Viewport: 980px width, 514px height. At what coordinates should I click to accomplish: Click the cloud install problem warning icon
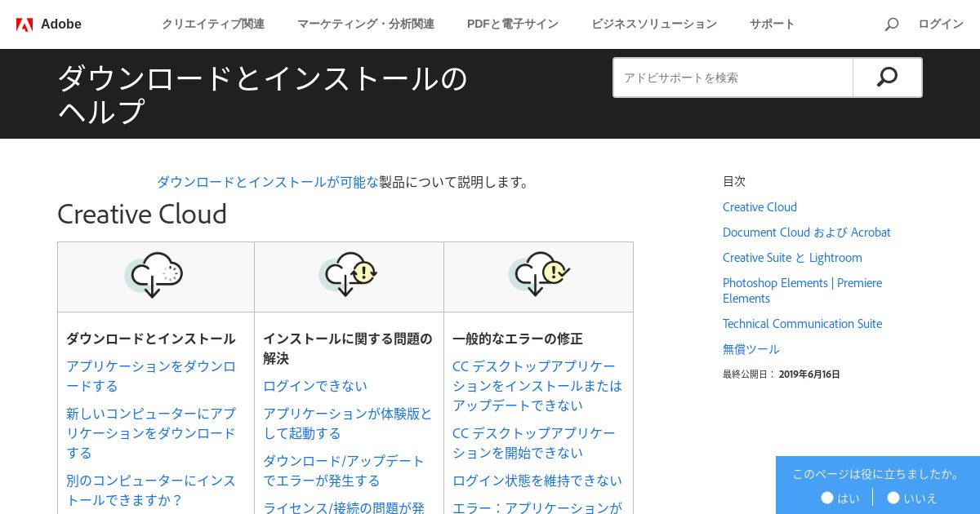348,274
